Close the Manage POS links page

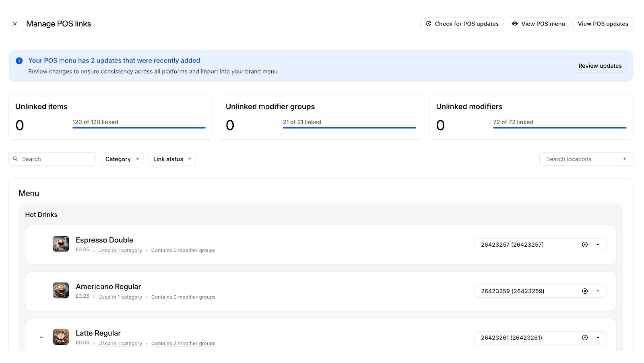15,24
